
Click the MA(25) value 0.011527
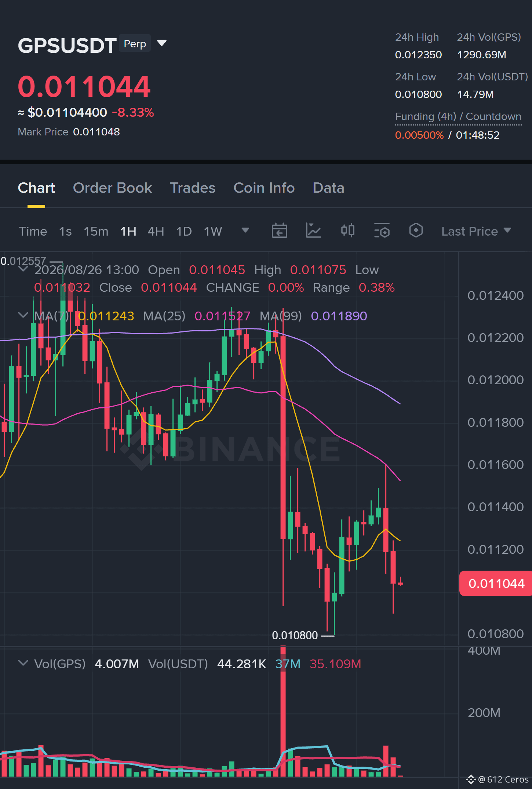pos(222,316)
